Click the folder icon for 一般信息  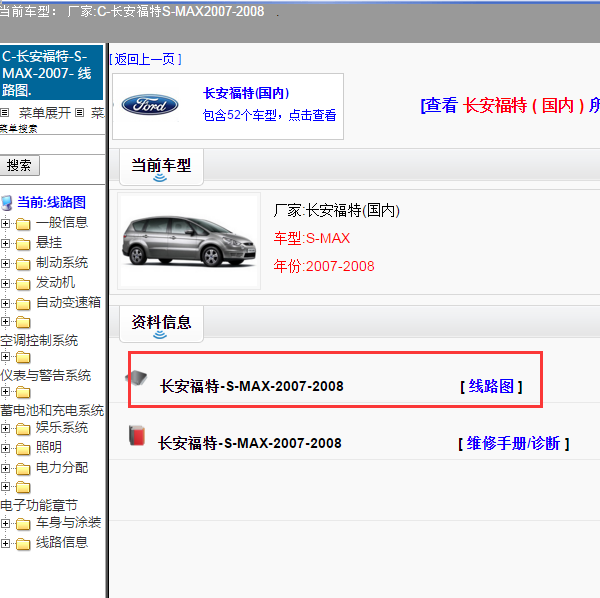23,223
